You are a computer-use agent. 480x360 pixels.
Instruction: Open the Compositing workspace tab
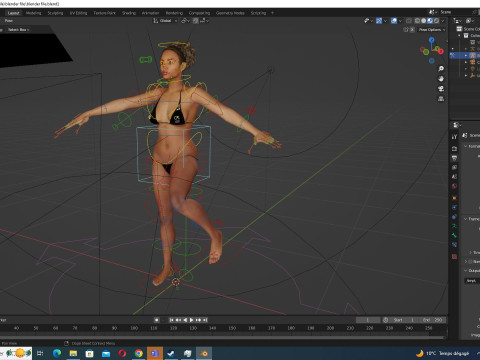tap(199, 13)
